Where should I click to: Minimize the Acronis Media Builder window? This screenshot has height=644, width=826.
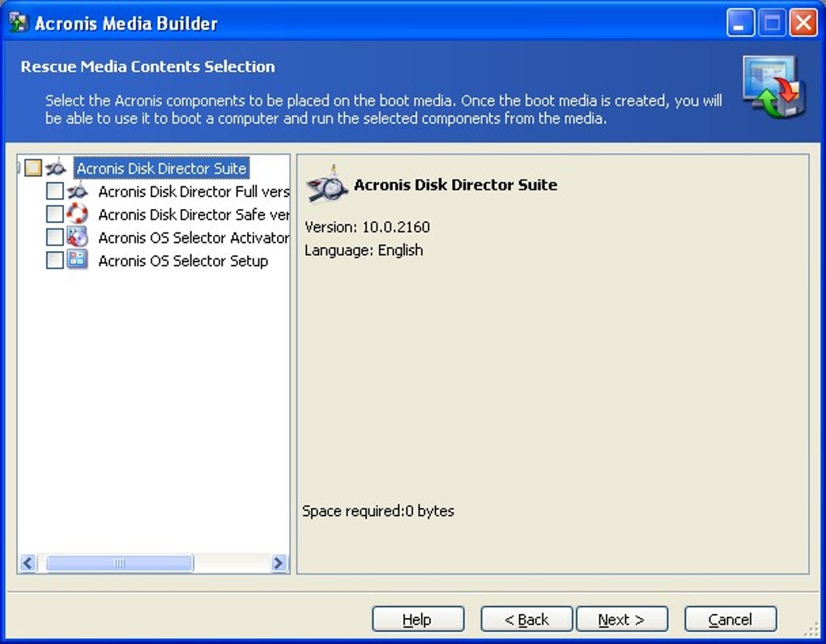(740, 23)
